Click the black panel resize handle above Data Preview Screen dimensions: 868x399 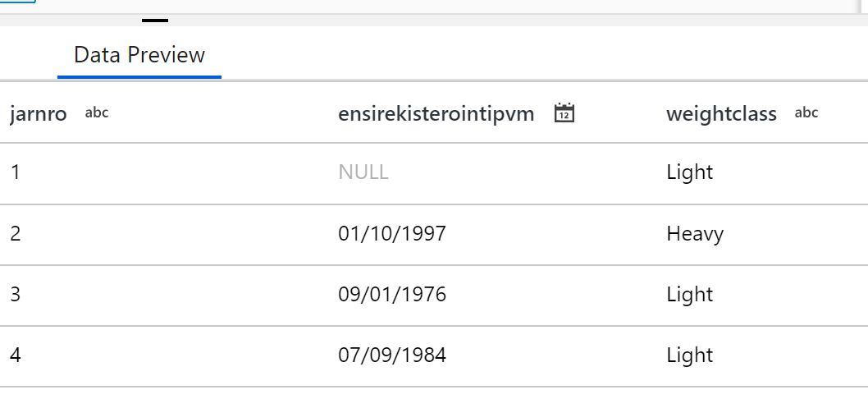[x=155, y=21]
